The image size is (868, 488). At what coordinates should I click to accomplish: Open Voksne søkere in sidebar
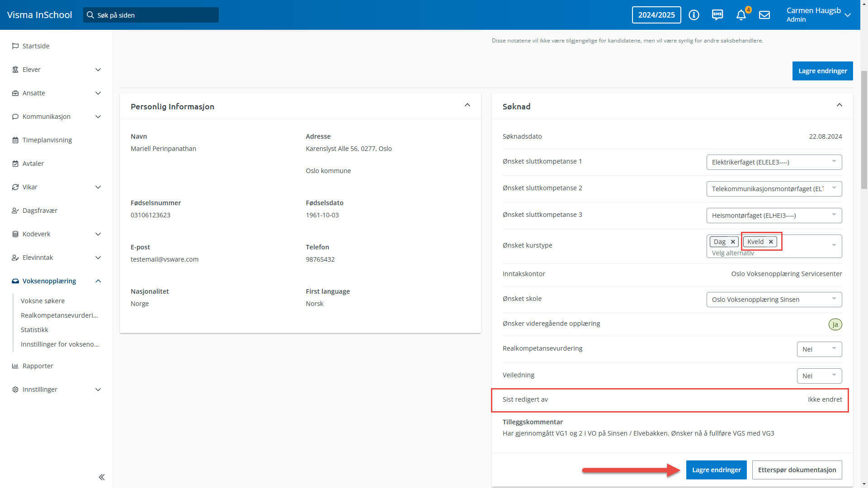pos(42,301)
